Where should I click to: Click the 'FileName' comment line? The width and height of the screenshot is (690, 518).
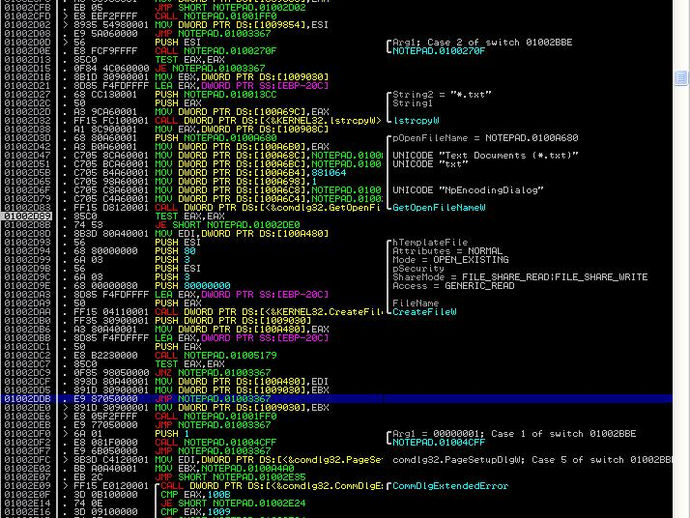pos(415,303)
